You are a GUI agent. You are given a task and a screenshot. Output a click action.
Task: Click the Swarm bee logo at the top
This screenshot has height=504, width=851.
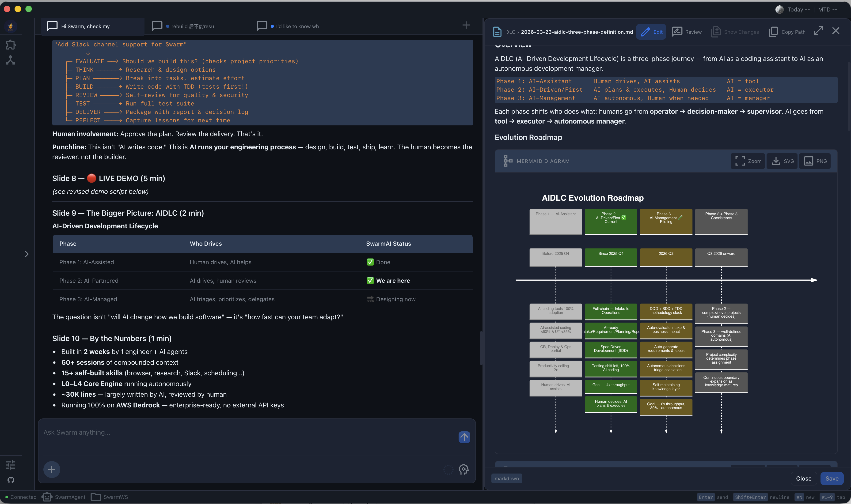pos(11,26)
